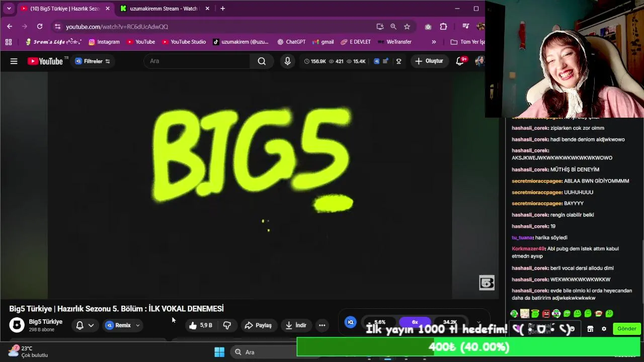Open the ChatGPT bookmark
The height and width of the screenshot is (362, 644).
point(291,42)
